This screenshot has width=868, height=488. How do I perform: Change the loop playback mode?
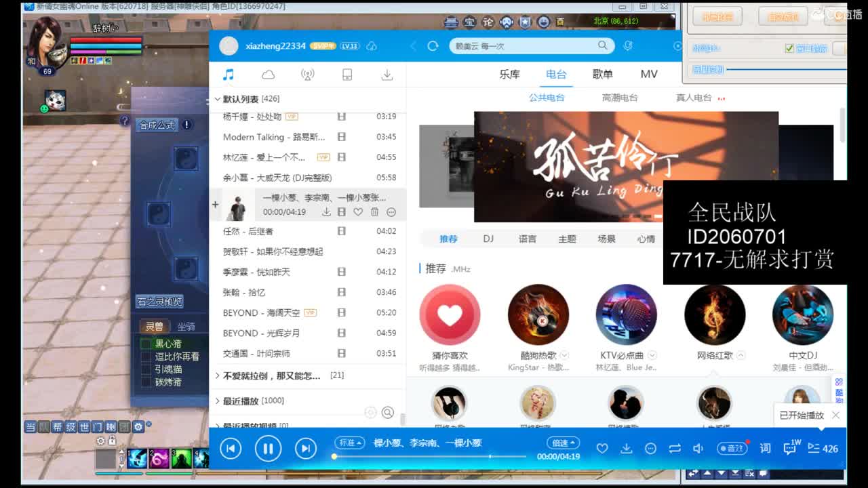coord(675,449)
